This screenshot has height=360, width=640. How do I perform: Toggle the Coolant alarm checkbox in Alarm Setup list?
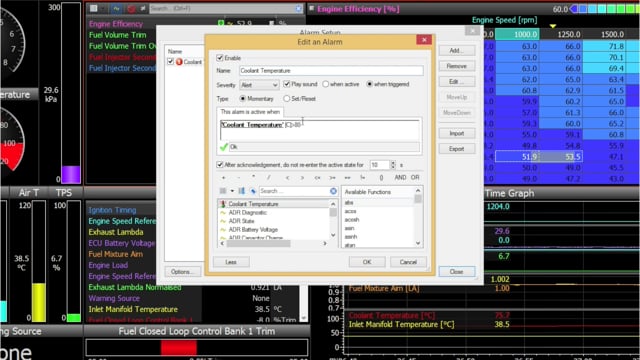point(171,62)
